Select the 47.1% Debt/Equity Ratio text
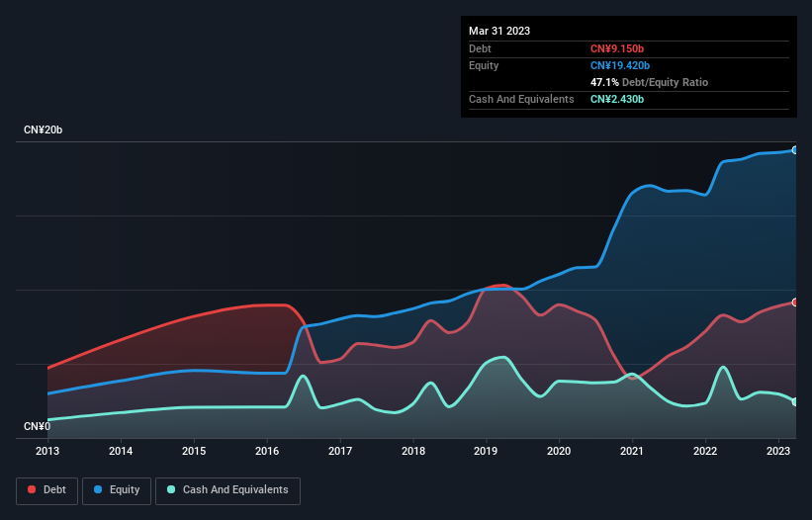Image resolution: width=812 pixels, height=520 pixels. coord(649,82)
